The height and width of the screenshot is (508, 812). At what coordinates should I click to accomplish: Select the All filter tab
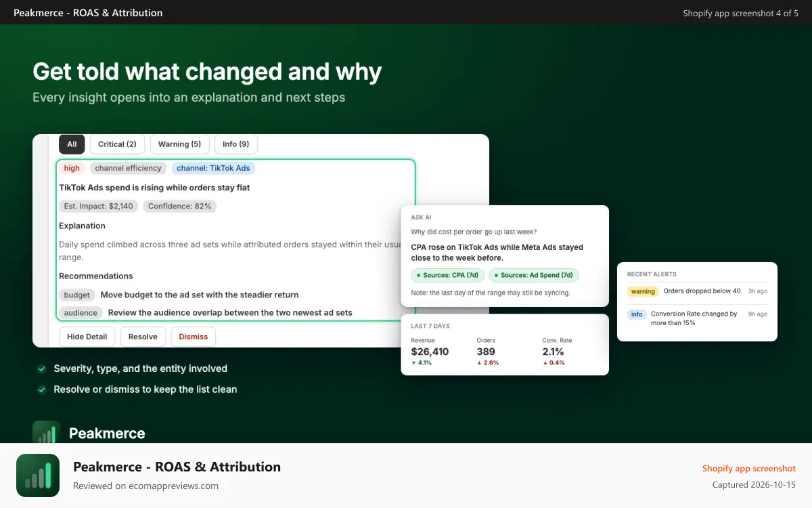72,144
